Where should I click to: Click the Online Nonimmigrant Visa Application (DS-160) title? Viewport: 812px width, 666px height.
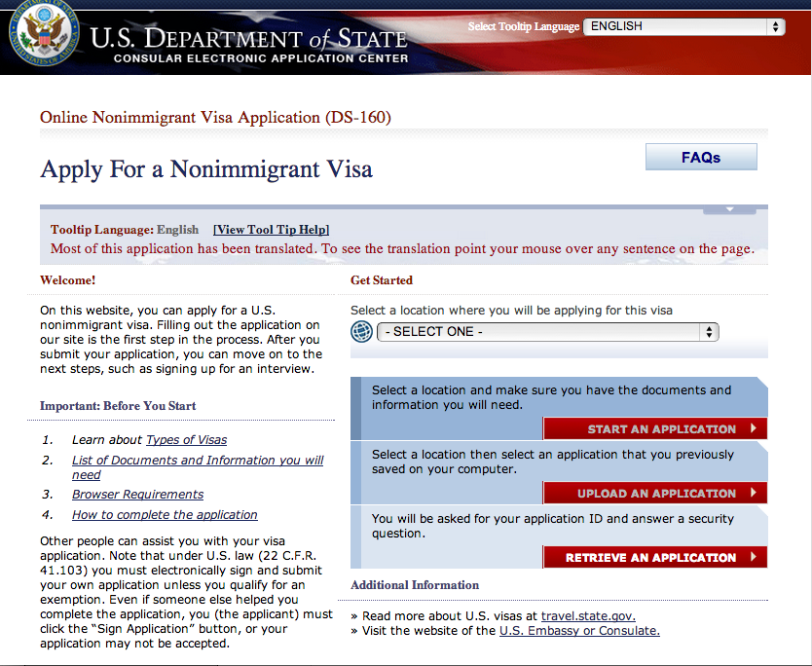click(215, 118)
